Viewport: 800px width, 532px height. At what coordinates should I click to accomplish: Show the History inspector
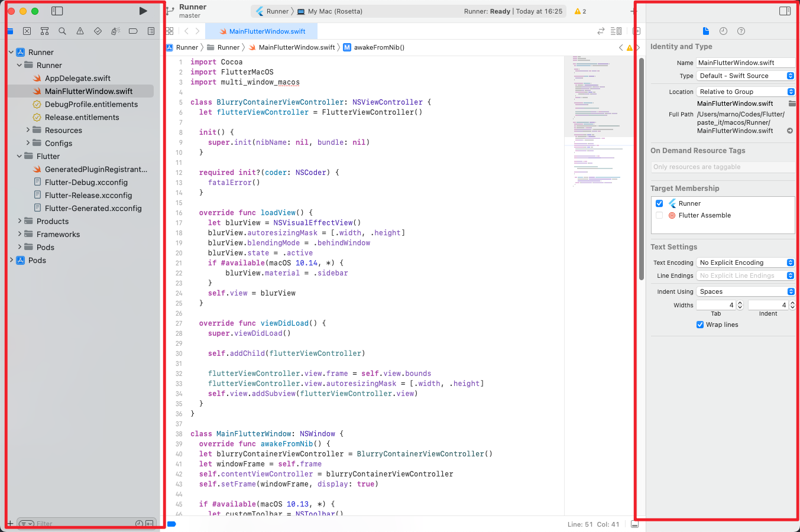[724, 31]
